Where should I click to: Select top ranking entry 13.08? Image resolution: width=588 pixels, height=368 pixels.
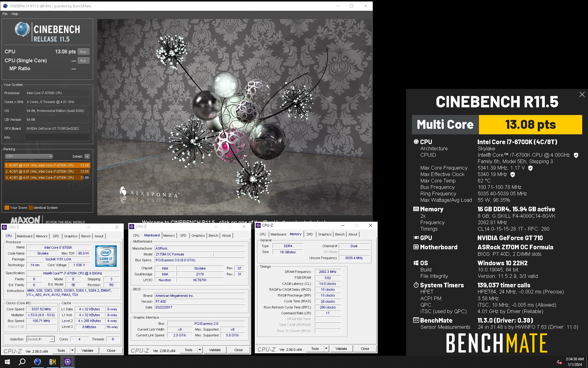[47, 165]
